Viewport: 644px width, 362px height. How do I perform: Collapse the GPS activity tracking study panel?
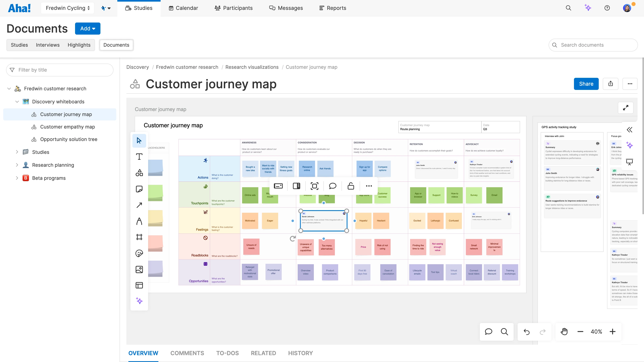(630, 130)
